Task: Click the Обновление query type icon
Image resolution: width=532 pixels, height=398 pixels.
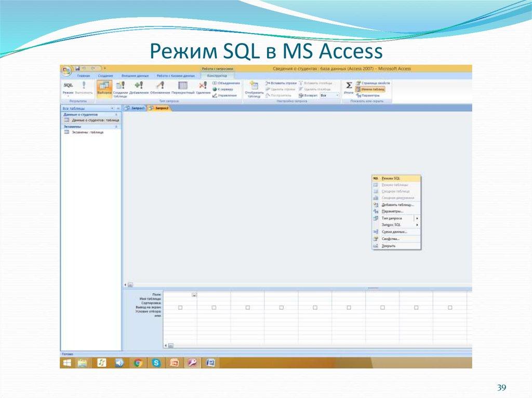Action: (160, 86)
